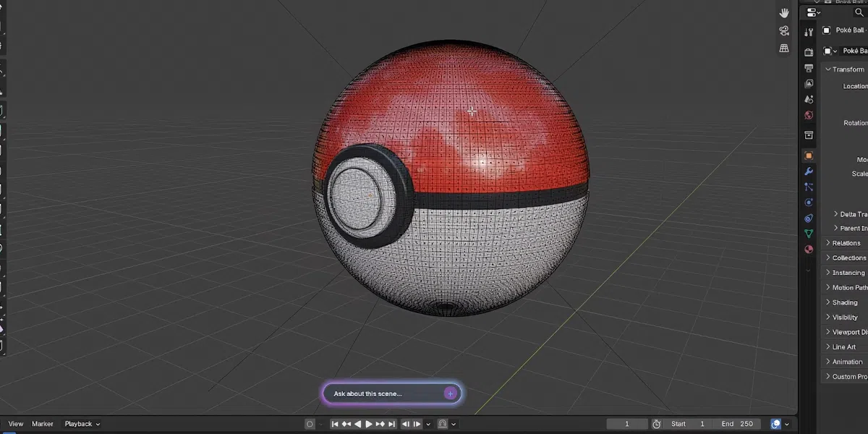Open the Collection properties tab
The width and height of the screenshot is (868, 434).
click(809, 135)
